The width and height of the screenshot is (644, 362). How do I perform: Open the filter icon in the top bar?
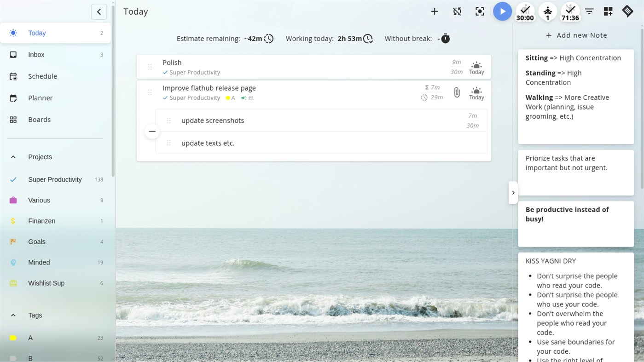tap(589, 11)
